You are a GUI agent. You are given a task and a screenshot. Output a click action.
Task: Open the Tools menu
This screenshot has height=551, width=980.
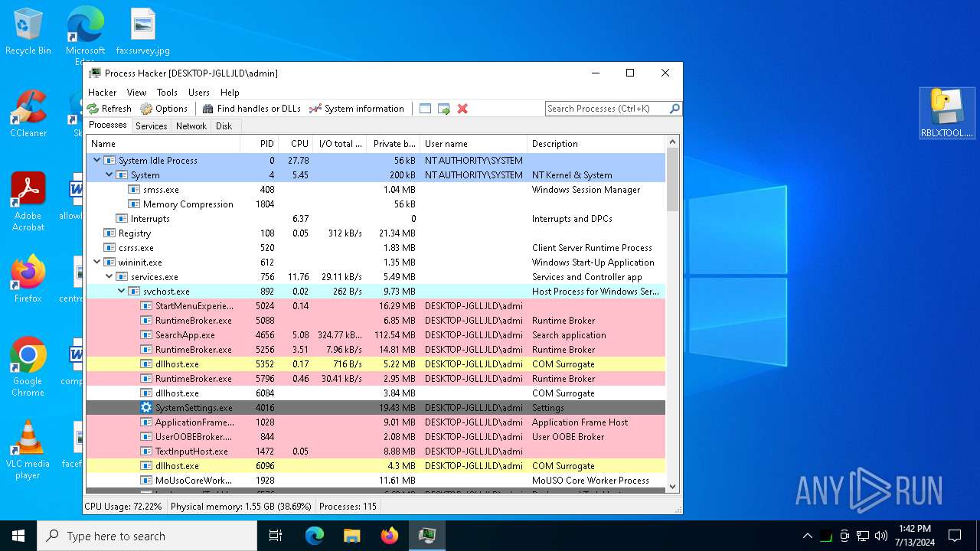coord(167,92)
